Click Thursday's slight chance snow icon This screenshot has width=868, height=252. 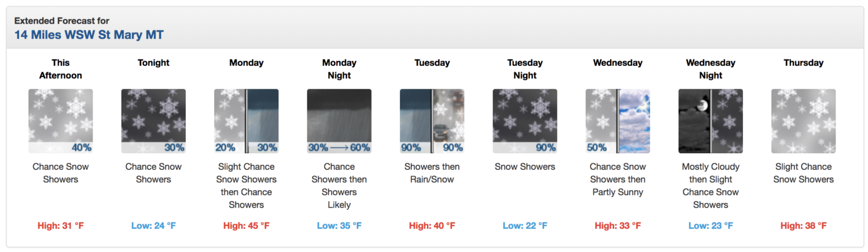[804, 121]
